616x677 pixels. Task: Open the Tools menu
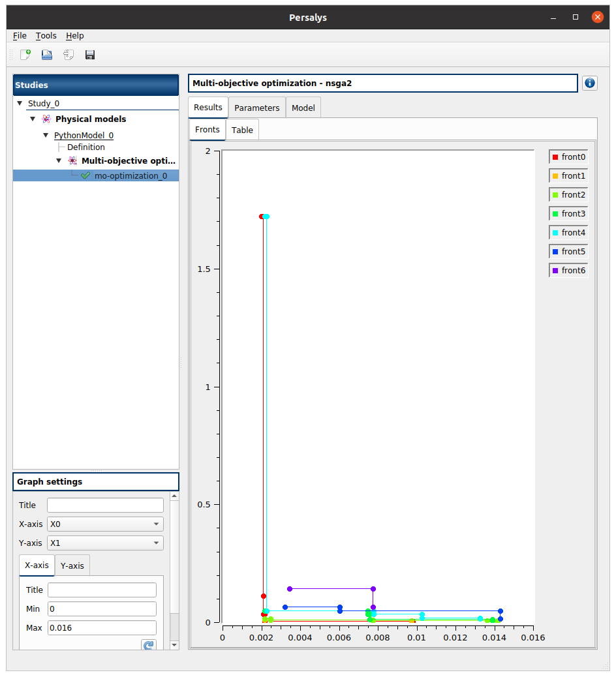[x=46, y=36]
